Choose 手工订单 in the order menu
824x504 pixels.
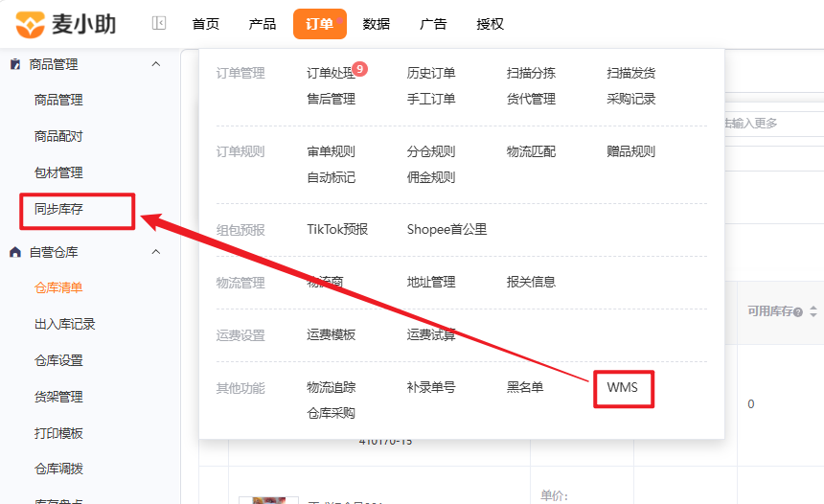431,99
